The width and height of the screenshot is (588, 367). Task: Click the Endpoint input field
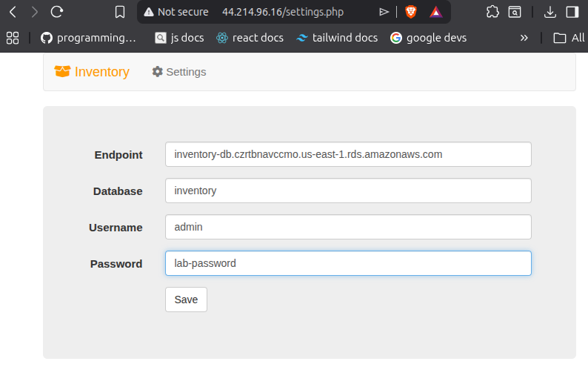tap(348, 154)
